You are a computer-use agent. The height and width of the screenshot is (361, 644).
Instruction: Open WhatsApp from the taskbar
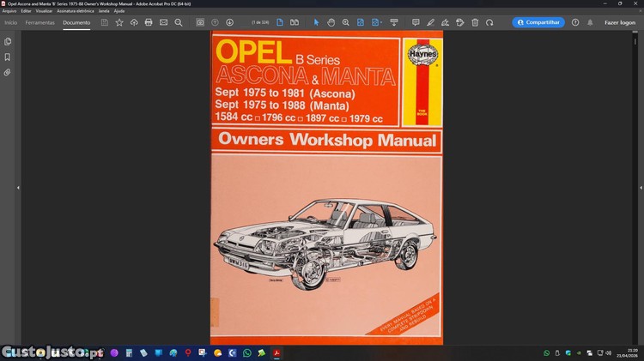tap(247, 352)
